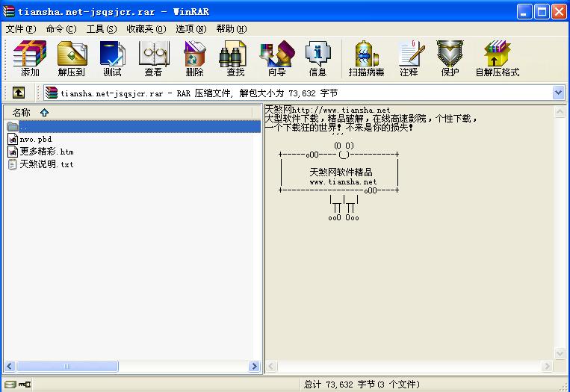This screenshot has height=392, width=570.
Task: Click WinRAR title bar application icon
Action: 9,12
